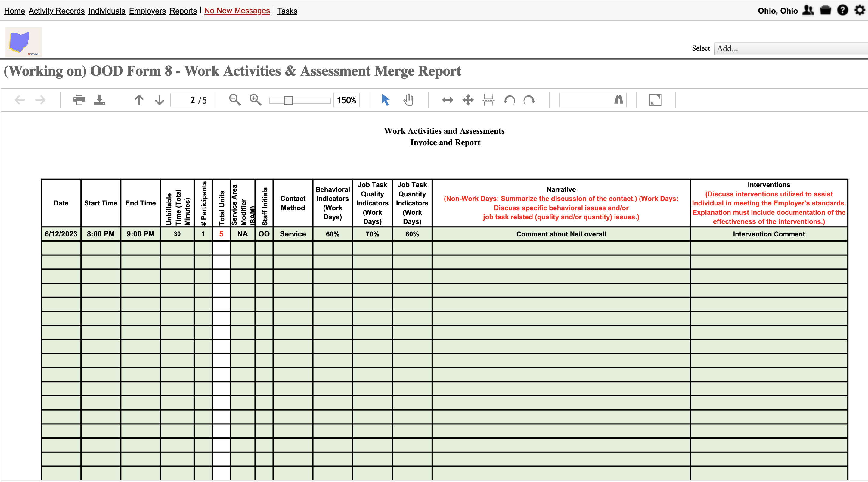
Task: Click the 150% zoom percentage field
Action: tap(346, 100)
